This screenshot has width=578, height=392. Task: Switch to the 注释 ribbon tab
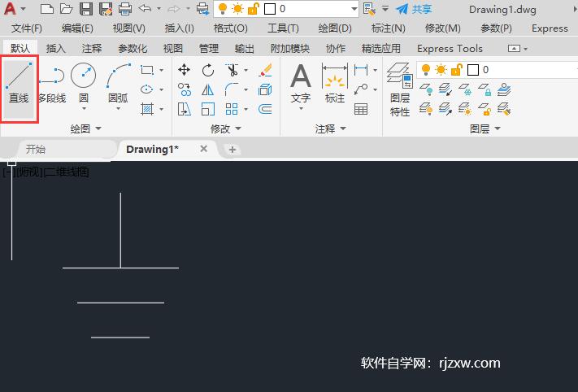pos(92,48)
